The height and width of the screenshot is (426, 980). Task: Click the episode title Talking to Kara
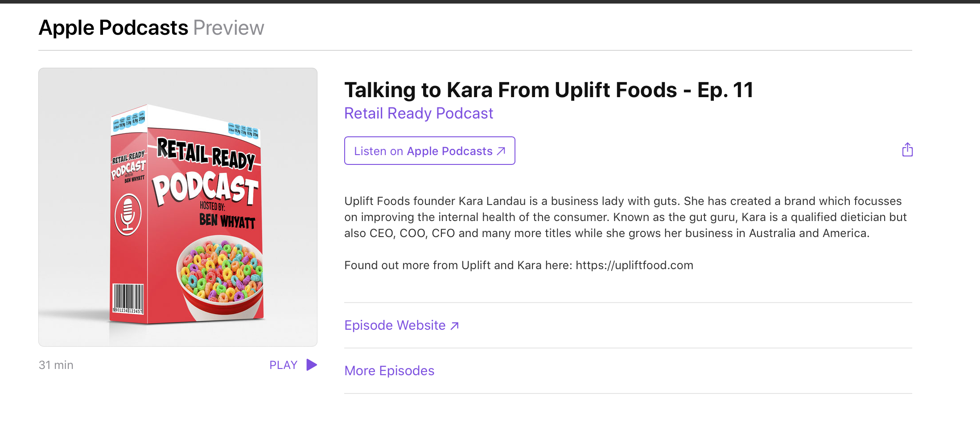tap(549, 90)
